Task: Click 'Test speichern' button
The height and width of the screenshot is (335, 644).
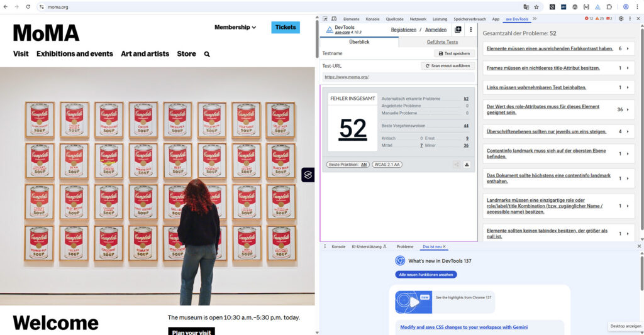Action: (454, 53)
